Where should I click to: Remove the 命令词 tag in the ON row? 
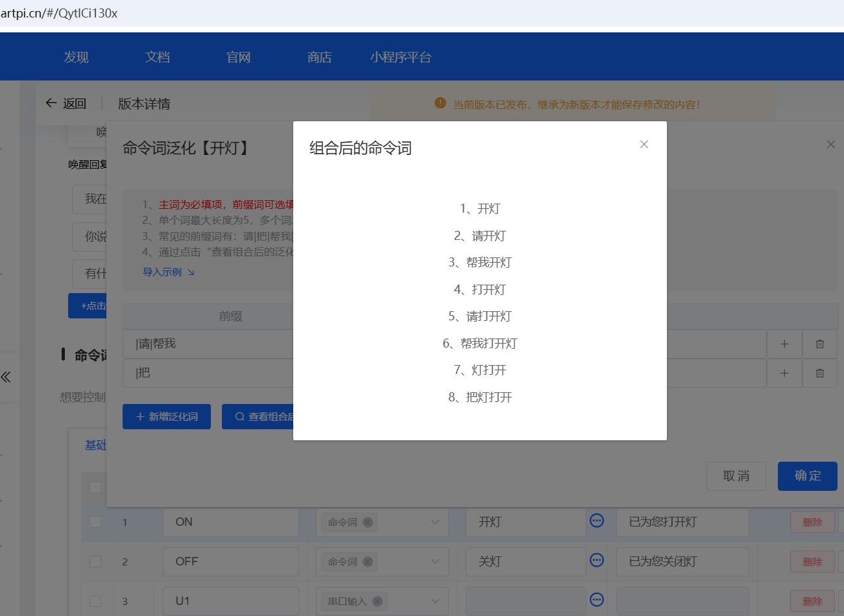click(x=367, y=522)
